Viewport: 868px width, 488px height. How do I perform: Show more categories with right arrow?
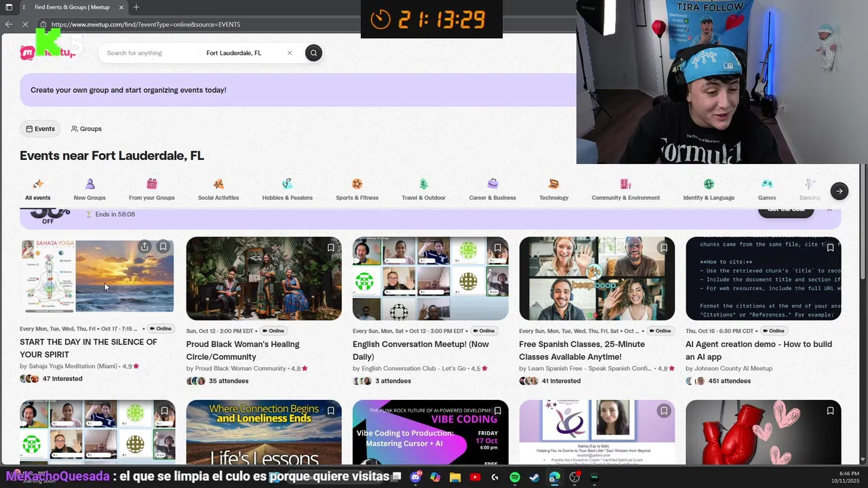[x=839, y=191]
